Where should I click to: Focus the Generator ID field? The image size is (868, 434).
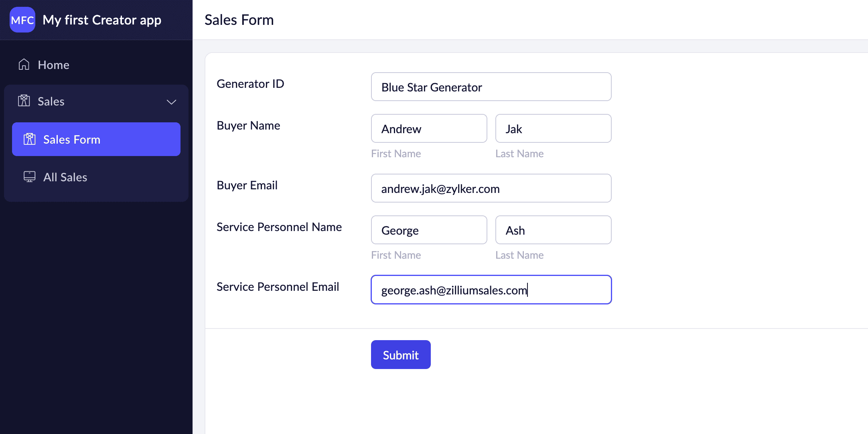tap(491, 87)
